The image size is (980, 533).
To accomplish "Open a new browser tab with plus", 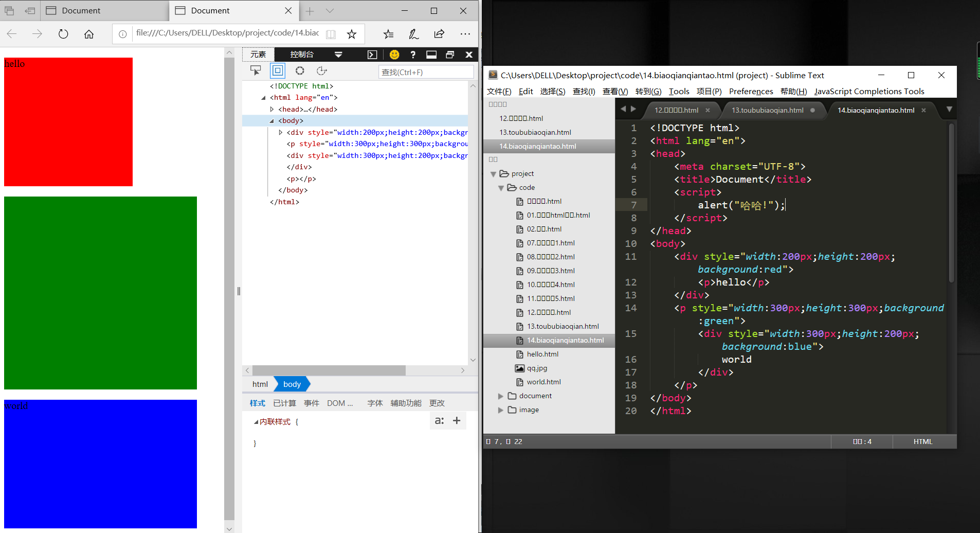I will (310, 11).
